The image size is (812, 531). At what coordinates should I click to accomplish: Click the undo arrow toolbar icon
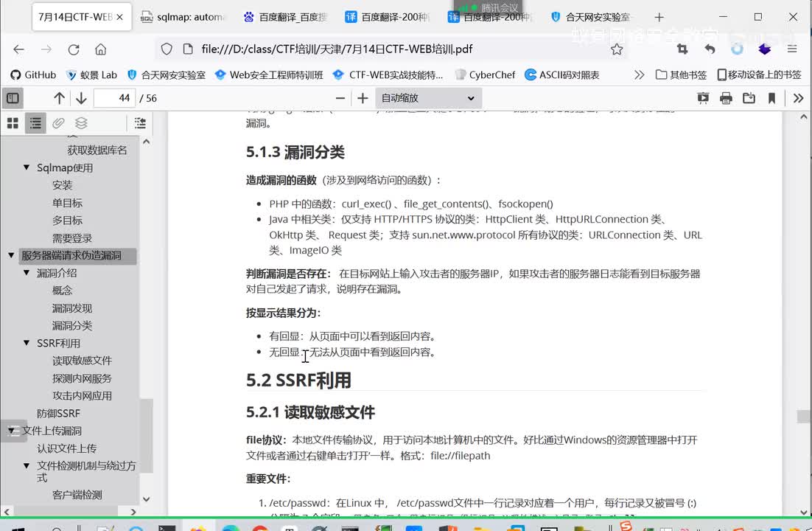click(710, 49)
